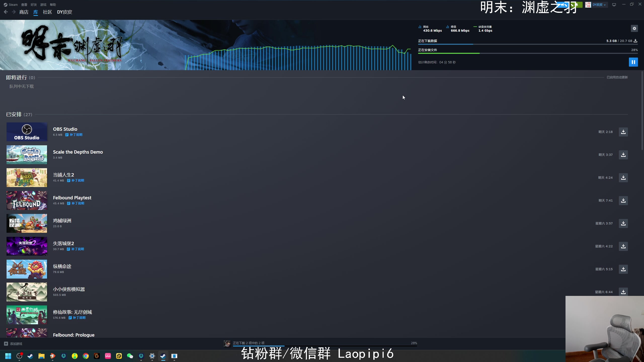644x362 pixels.
Task: Click the 明末渊虚之羽 download banner image
Action: coord(206,45)
